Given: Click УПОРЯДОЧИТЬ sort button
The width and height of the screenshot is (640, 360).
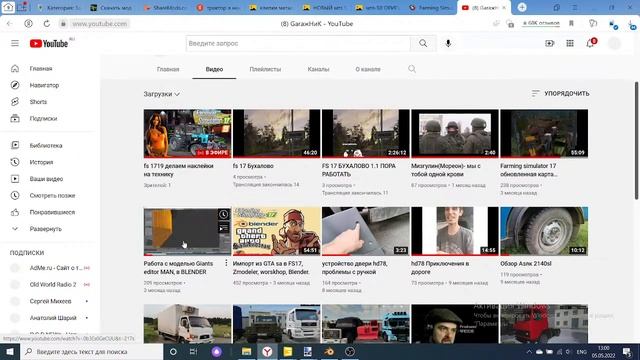Looking at the screenshot, I should (560, 93).
